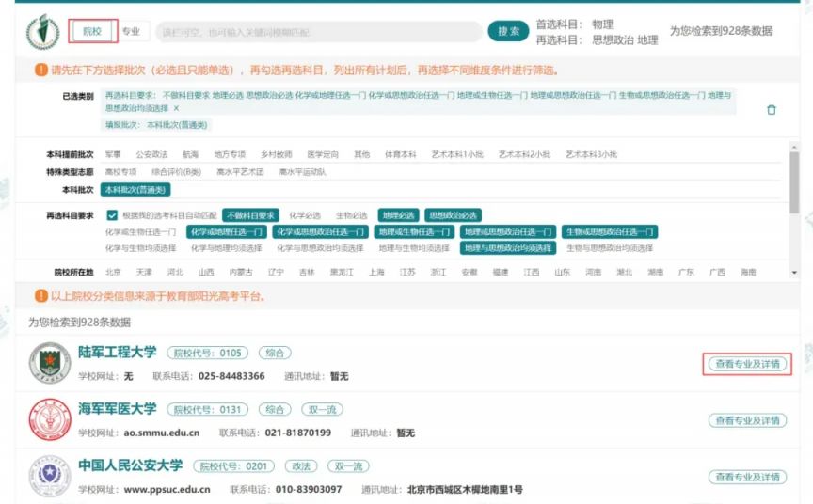Deselect the 不做科目要求 filter
813x504 pixels.
click(251, 215)
